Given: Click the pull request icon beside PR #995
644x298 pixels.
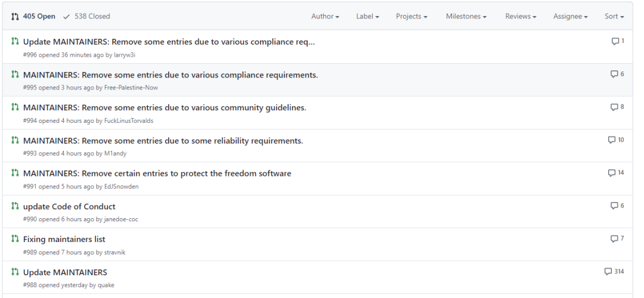Looking at the screenshot, I should pyautogui.click(x=15, y=74).
